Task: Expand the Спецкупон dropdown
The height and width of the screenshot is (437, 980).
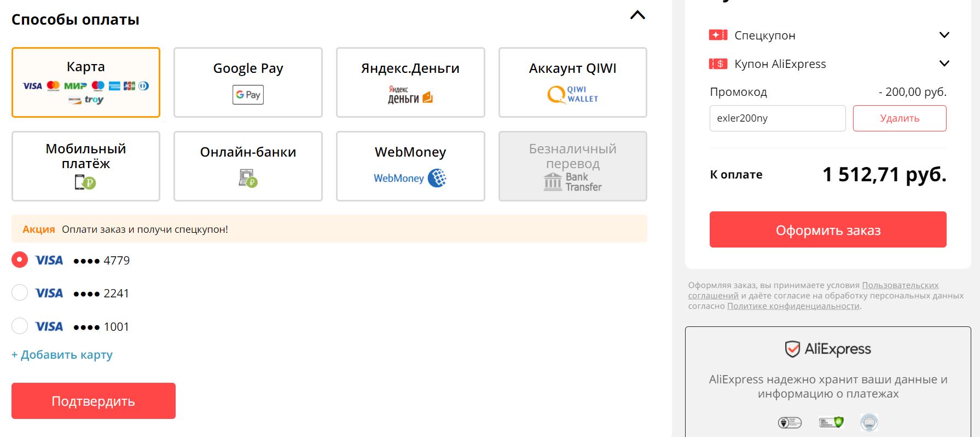Action: click(x=944, y=35)
